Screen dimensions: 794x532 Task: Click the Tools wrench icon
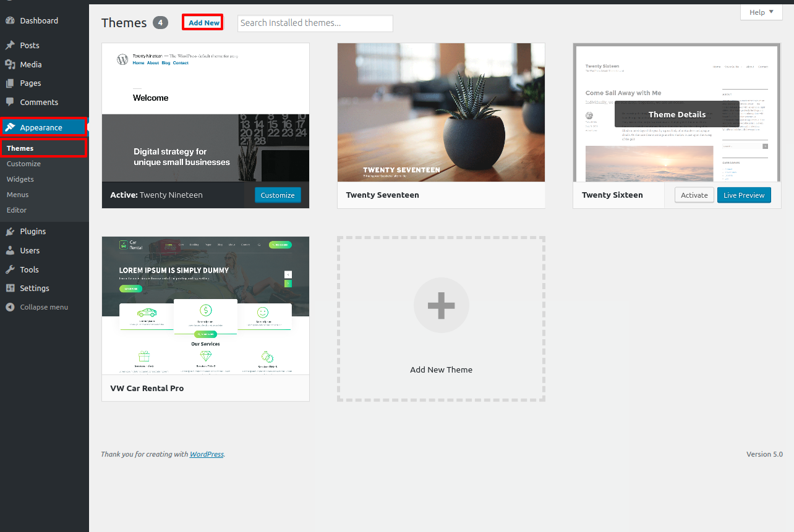point(10,269)
